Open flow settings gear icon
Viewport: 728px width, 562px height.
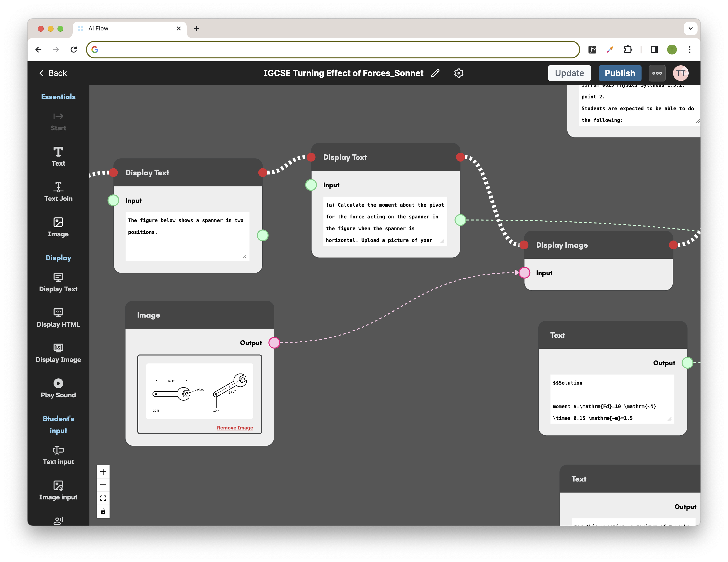click(x=459, y=73)
